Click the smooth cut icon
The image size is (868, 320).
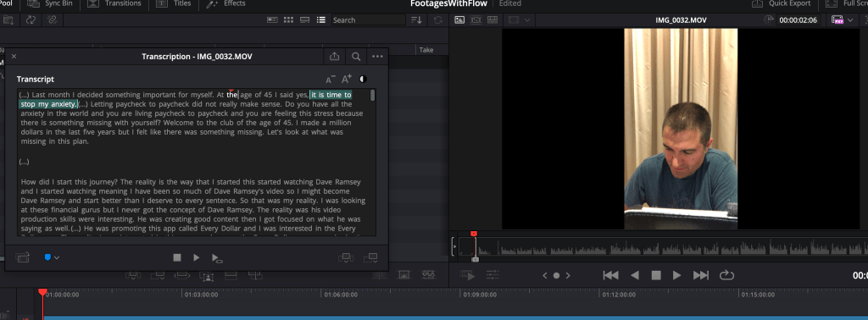(x=428, y=274)
